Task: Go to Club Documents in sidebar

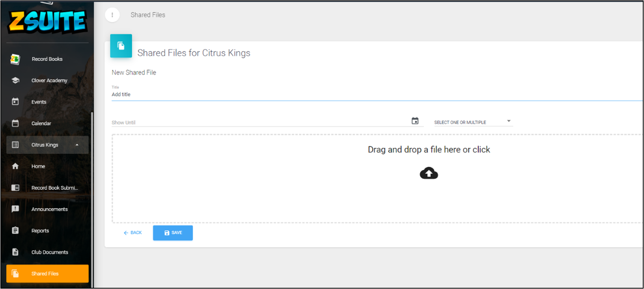Action: coord(50,252)
